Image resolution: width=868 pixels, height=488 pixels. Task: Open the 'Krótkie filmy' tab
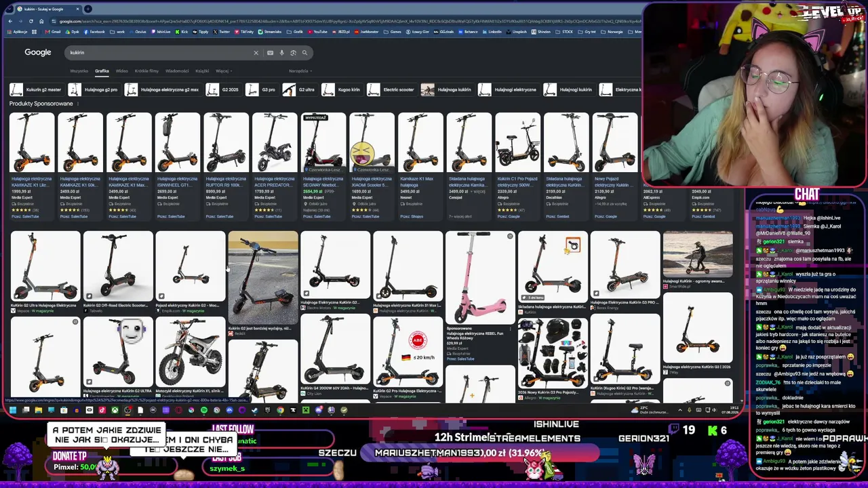(146, 70)
